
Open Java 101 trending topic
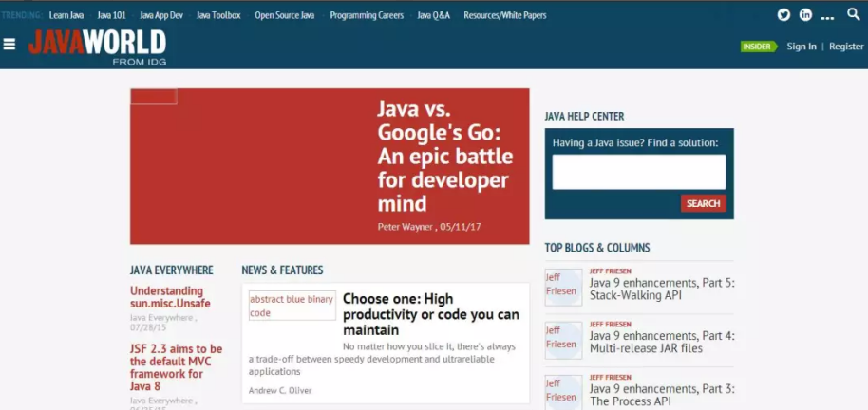(x=111, y=15)
